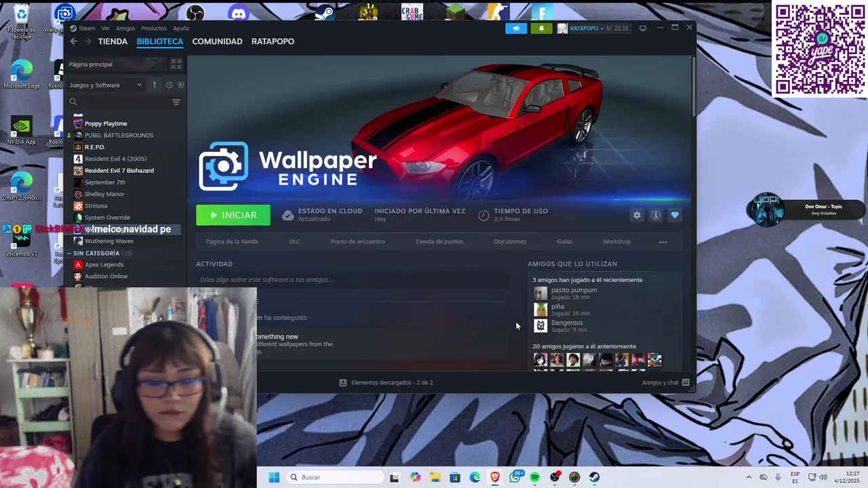Show Wallpaper Engine info icon

[x=656, y=215]
